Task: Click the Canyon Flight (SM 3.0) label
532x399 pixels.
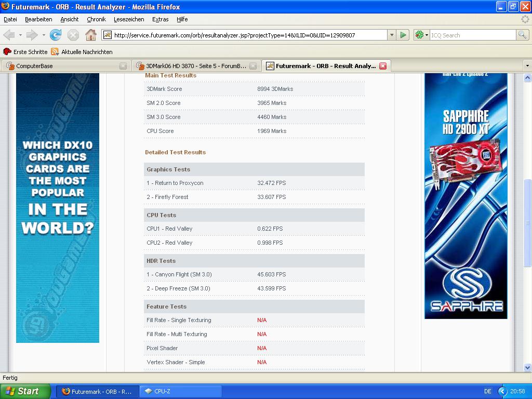Action: tap(179, 274)
